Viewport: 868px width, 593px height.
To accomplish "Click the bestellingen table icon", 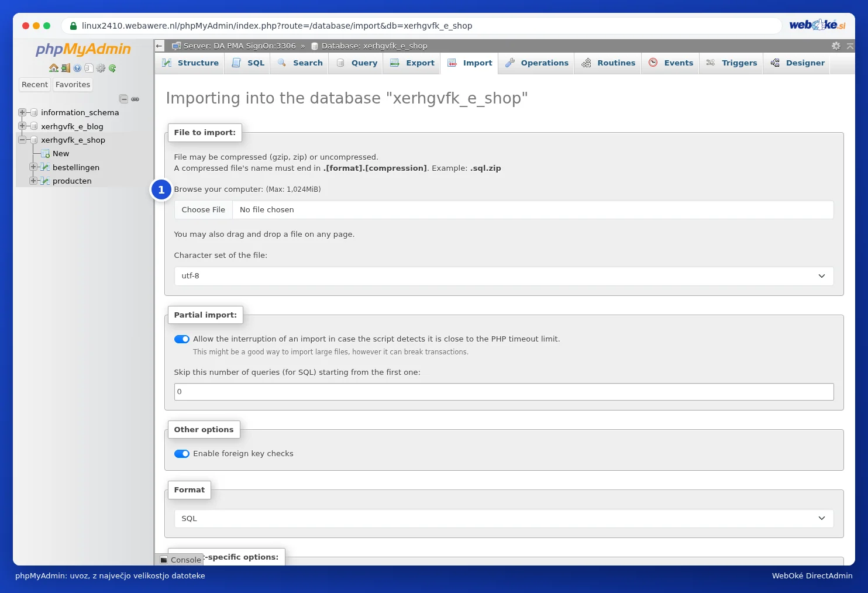I will click(45, 167).
